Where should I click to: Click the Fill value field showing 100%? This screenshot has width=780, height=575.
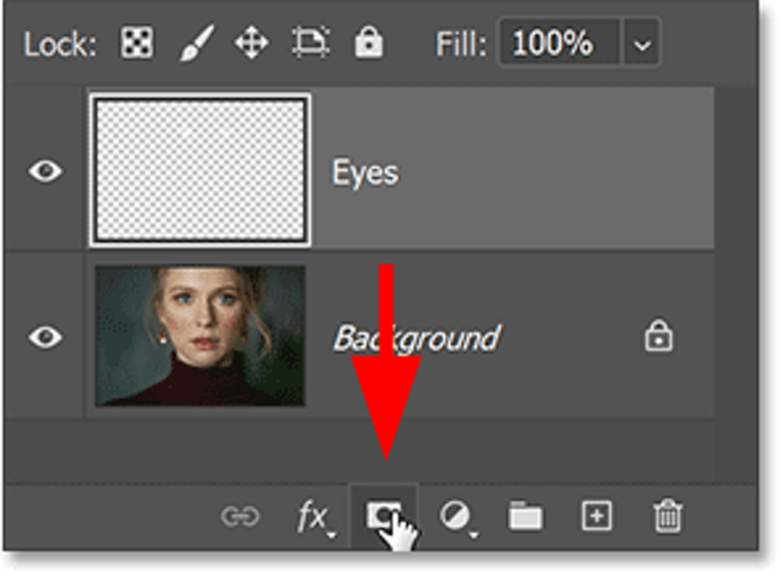560,42
